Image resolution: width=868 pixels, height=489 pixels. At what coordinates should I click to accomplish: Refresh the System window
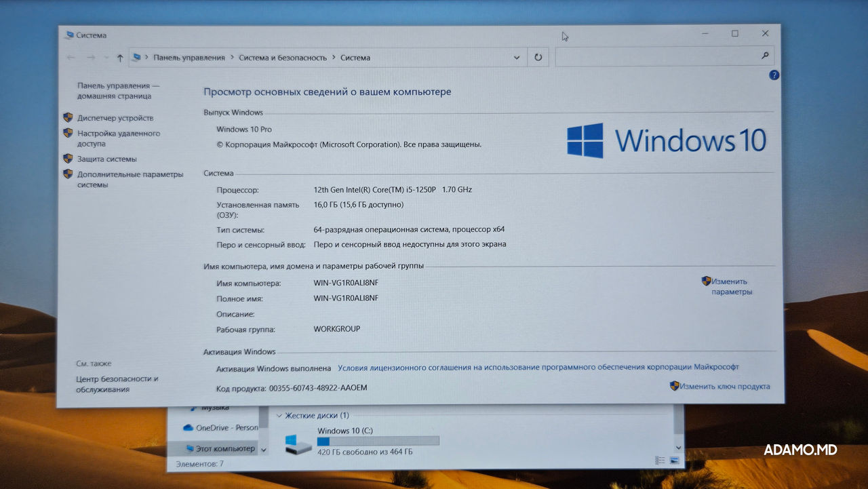tap(538, 58)
